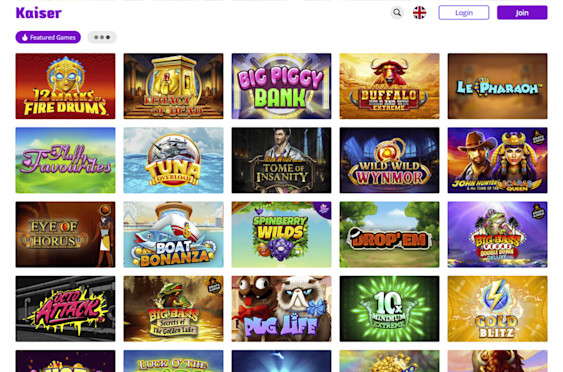The width and height of the screenshot is (563, 372).
Task: Open Buffalo Hold and Win Extreme
Action: [x=390, y=86]
